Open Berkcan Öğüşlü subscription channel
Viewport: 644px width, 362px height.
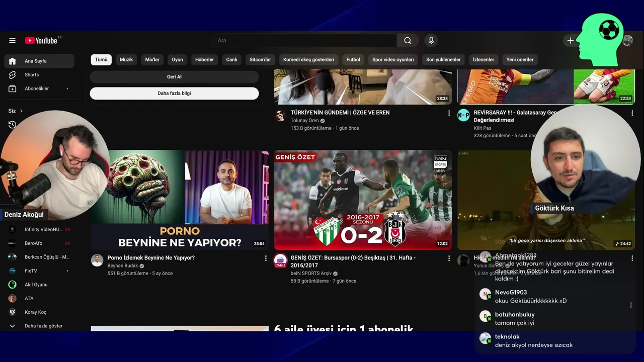point(39,257)
